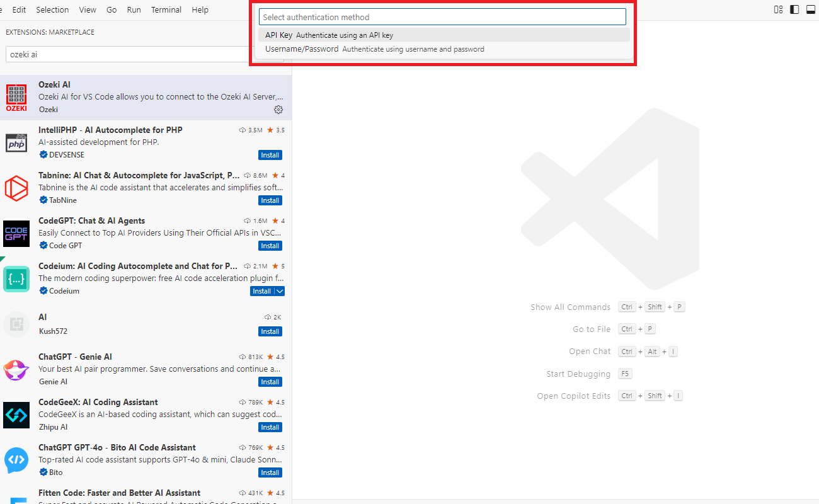Click the Codeium teal braces logo
This screenshot has height=504, width=819.
(x=16, y=279)
